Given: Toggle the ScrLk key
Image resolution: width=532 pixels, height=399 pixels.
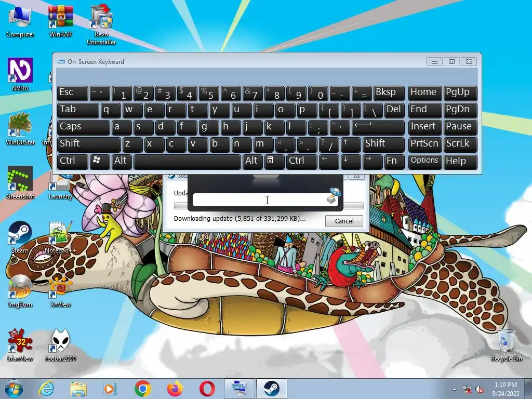Looking at the screenshot, I should tap(460, 144).
